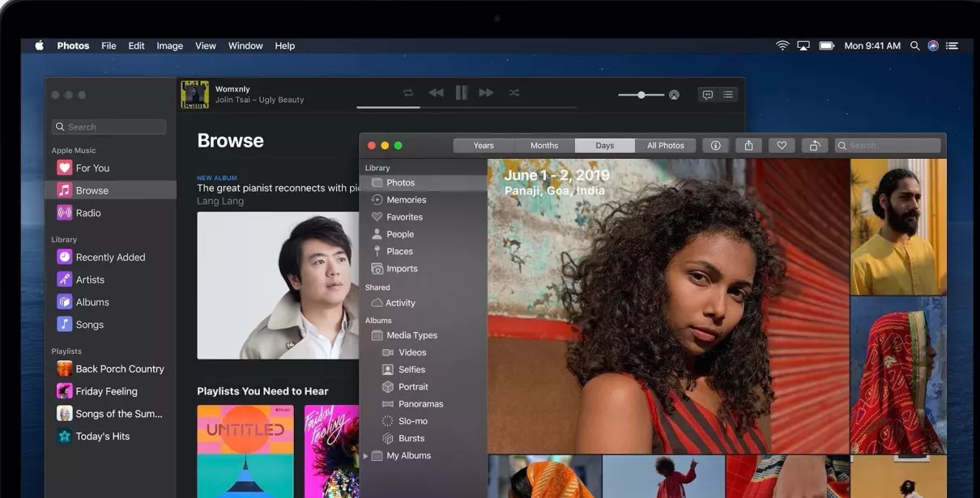Open Wi-Fi status menu in menu bar

point(782,46)
